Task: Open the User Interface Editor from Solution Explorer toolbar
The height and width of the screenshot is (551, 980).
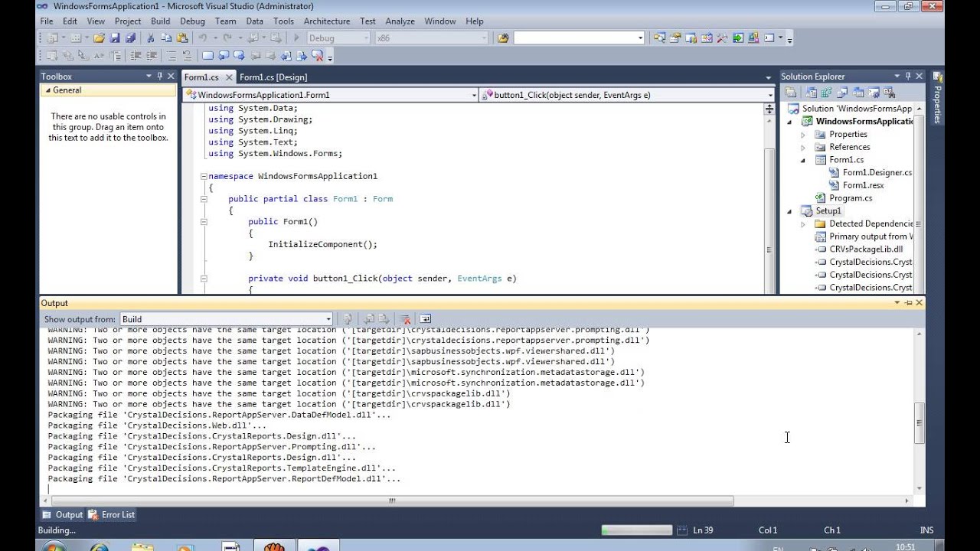Action: 858,93
